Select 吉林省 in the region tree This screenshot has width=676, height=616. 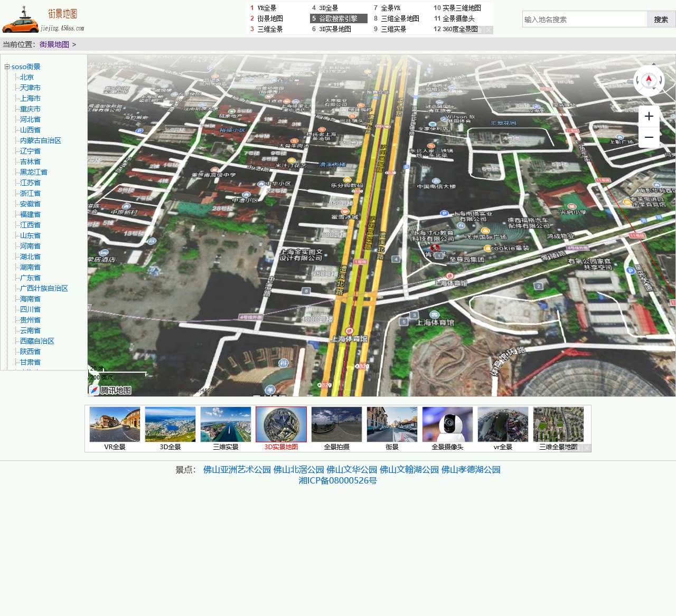(x=30, y=162)
